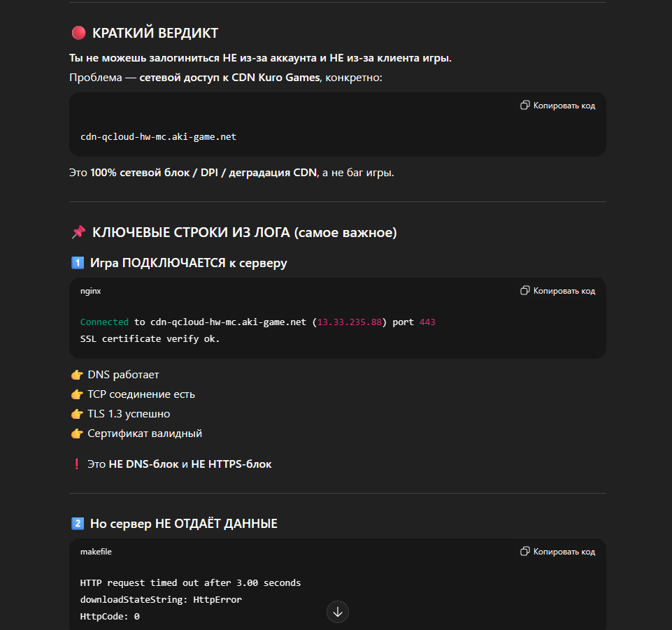Click the HttpCode: 0 line
This screenshot has height=630, width=672.
click(110, 617)
